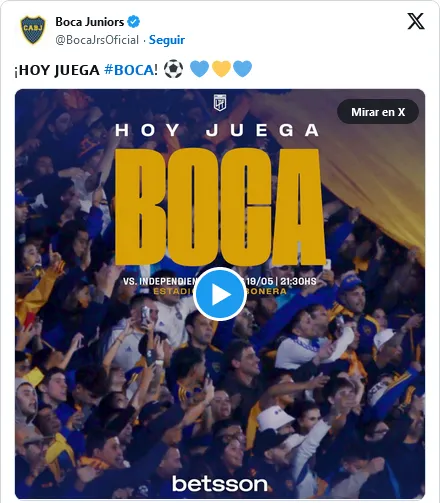Follow Boca Juniors with Seguir
Screen dimensions: 440x503
click(167, 40)
